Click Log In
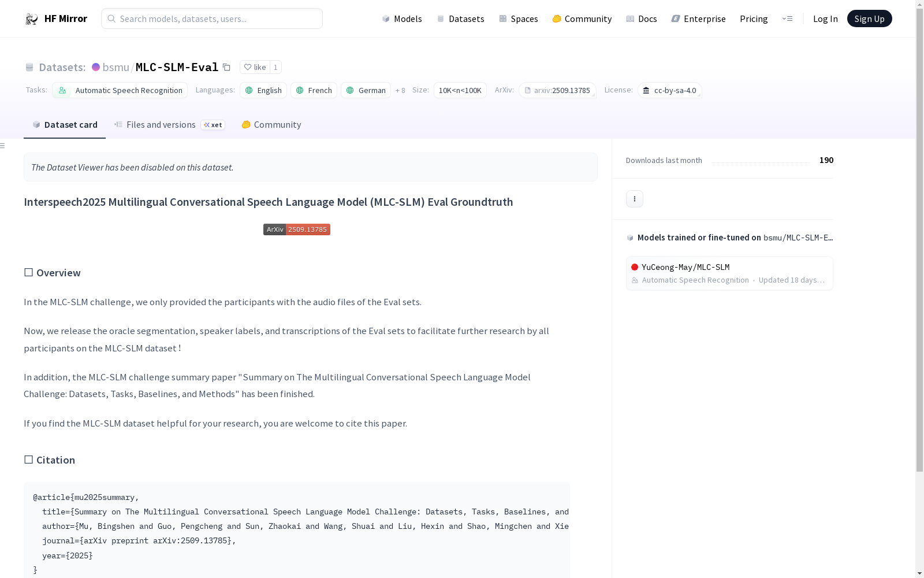This screenshot has width=924, height=578. tap(825, 18)
